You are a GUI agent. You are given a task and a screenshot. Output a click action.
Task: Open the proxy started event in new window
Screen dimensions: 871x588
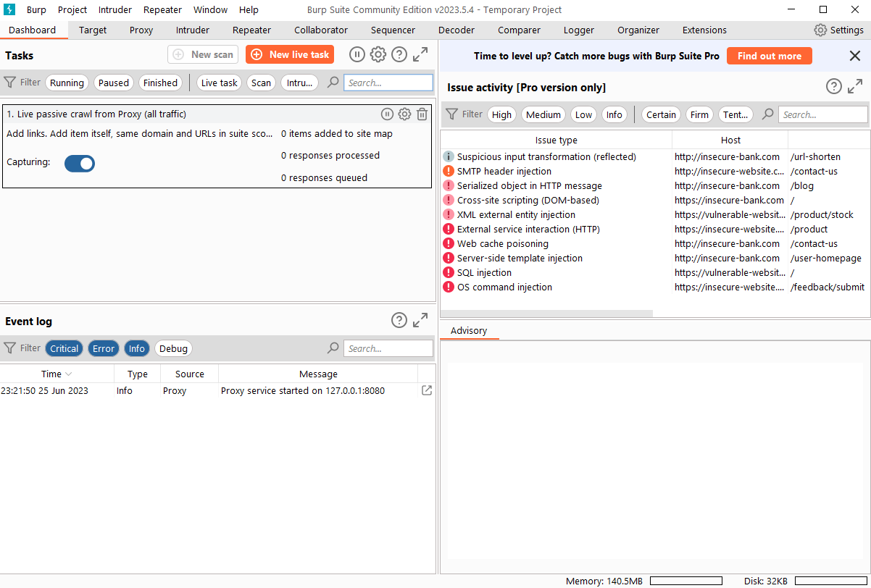coord(427,390)
